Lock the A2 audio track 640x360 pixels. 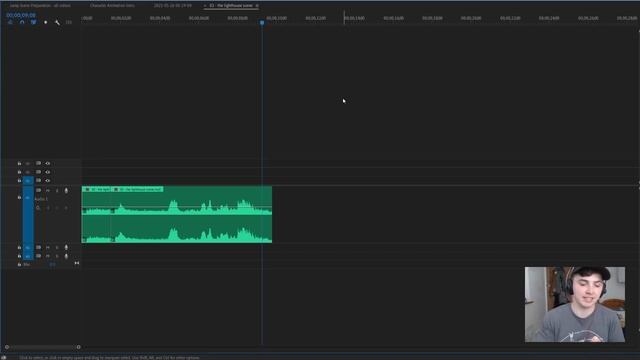(19, 247)
